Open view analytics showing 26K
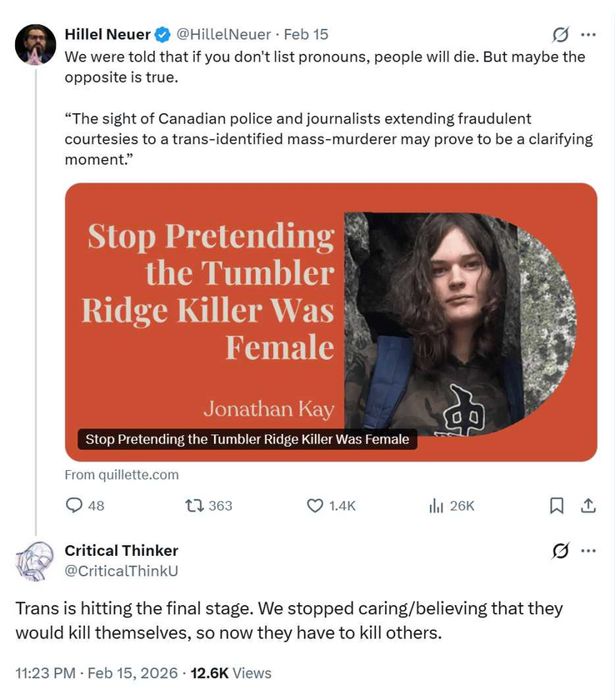The width and height of the screenshot is (615, 700). click(x=435, y=505)
